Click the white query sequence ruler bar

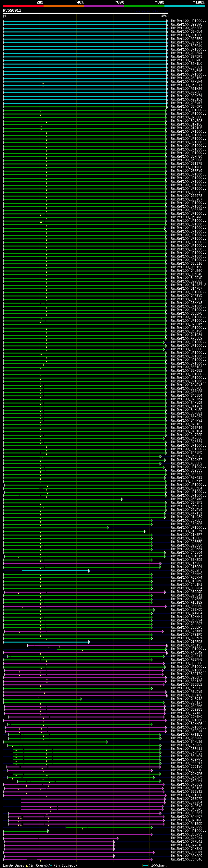(86, 14)
